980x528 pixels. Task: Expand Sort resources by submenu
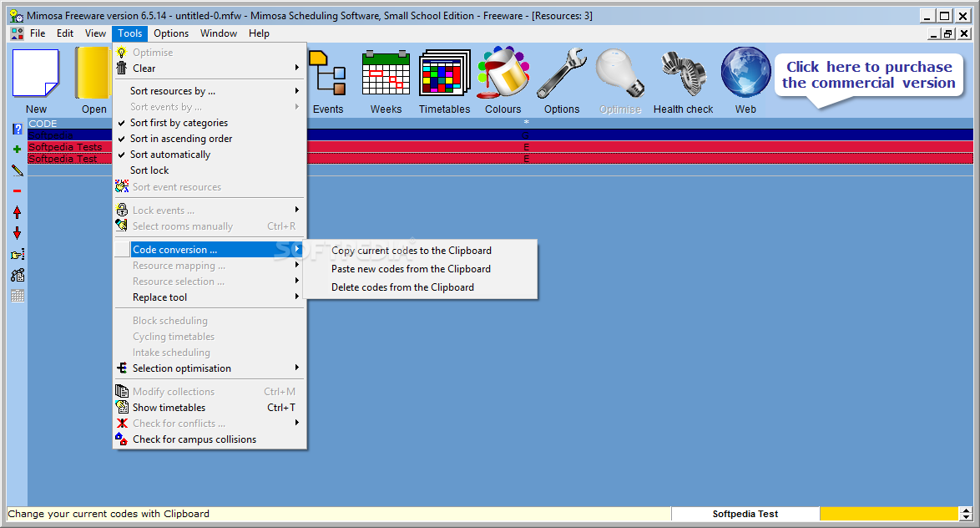tap(297, 91)
